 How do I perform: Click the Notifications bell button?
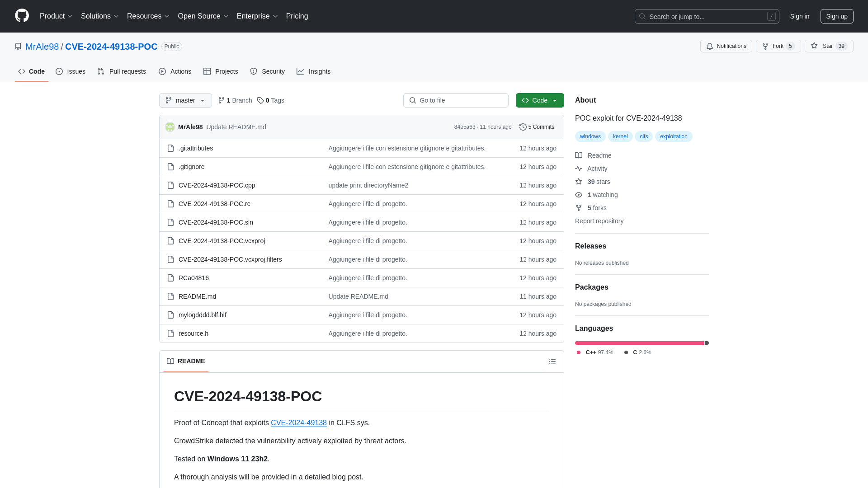[x=726, y=46]
